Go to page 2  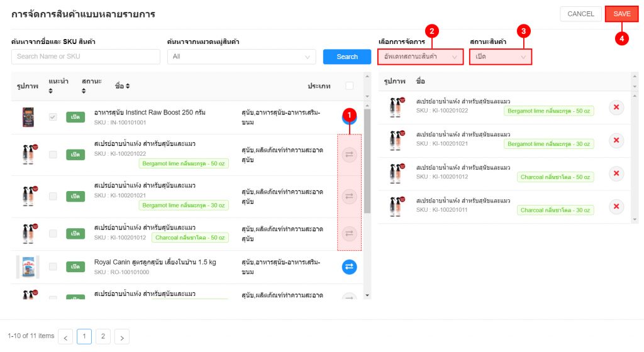click(103, 336)
